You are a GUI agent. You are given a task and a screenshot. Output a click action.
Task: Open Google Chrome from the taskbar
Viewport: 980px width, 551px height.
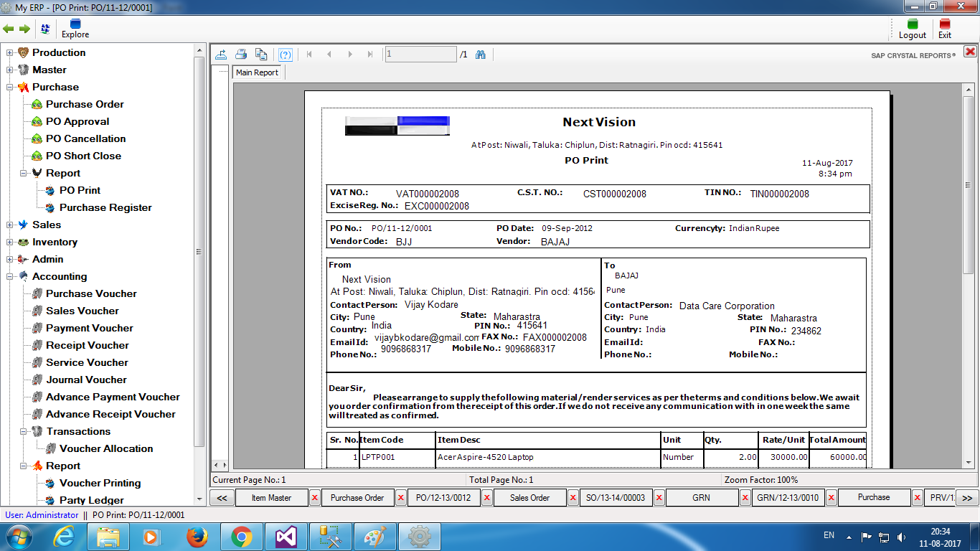click(241, 536)
